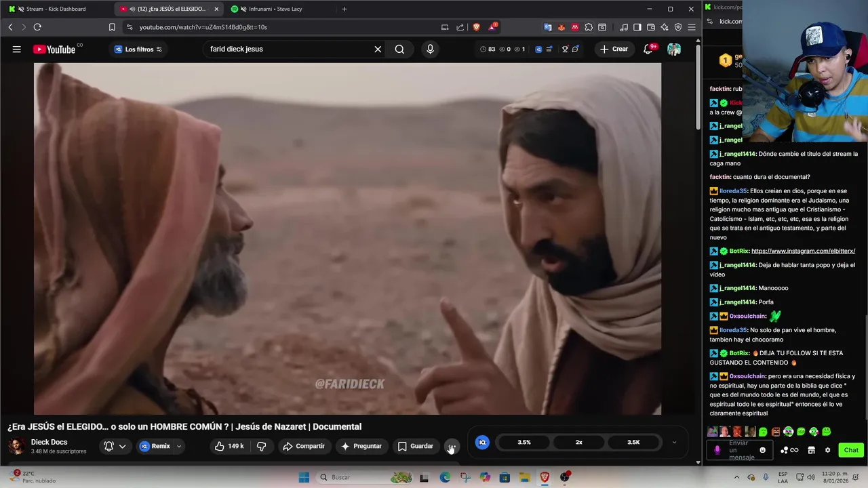Open the extensions puzzle icon
Image resolution: width=868 pixels, height=488 pixels.
pos(589,27)
